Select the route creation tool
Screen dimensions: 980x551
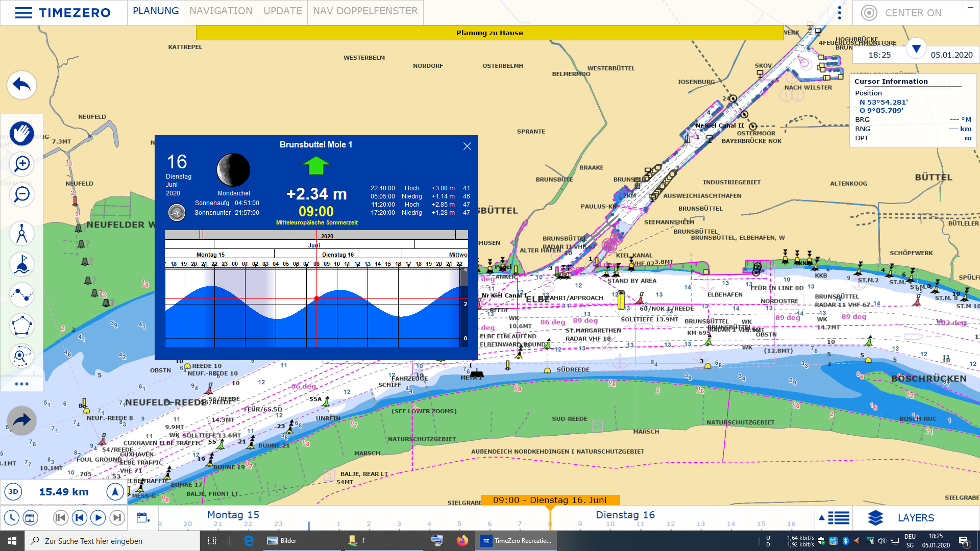coord(21,295)
